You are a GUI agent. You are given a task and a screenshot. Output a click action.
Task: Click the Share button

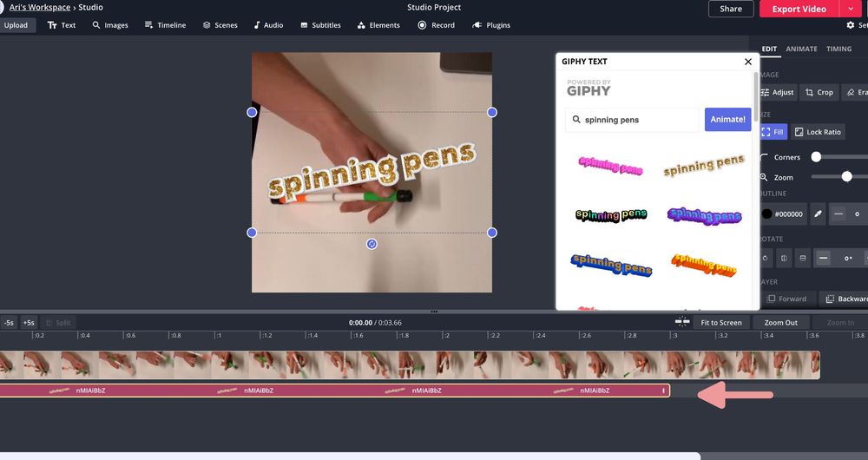tap(731, 9)
